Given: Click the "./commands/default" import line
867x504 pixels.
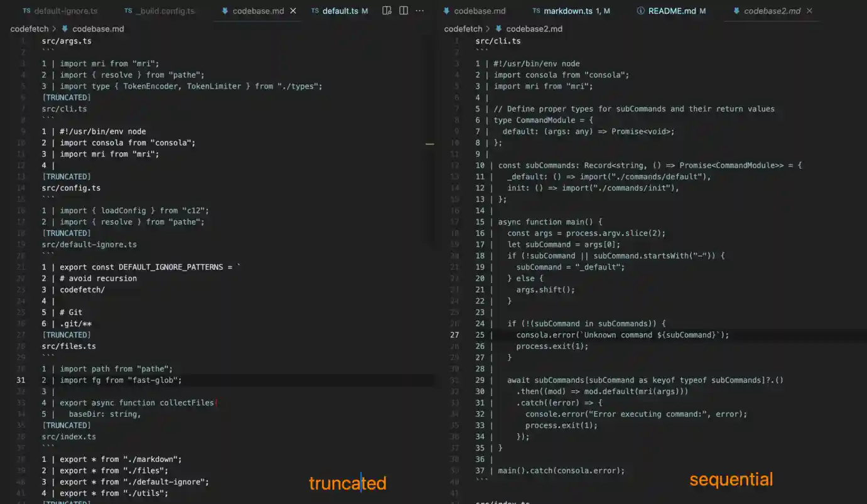Looking at the screenshot, I should (x=593, y=177).
